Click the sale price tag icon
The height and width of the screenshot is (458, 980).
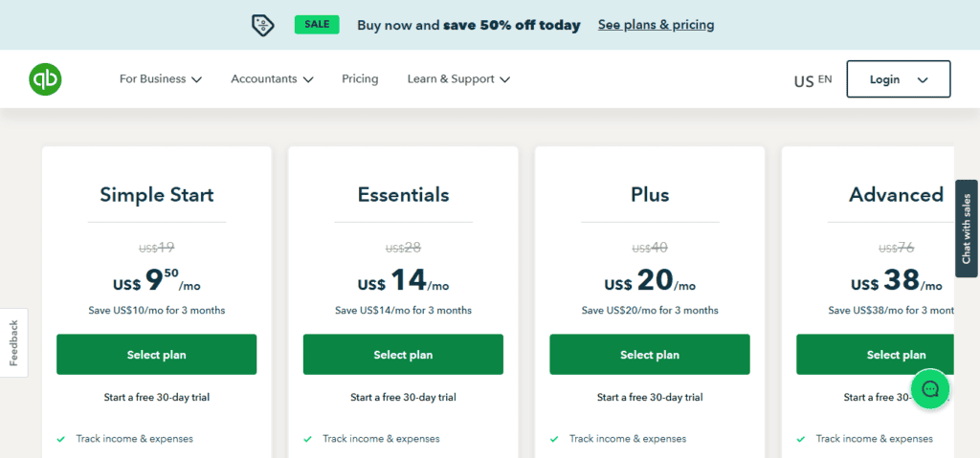coord(263,25)
